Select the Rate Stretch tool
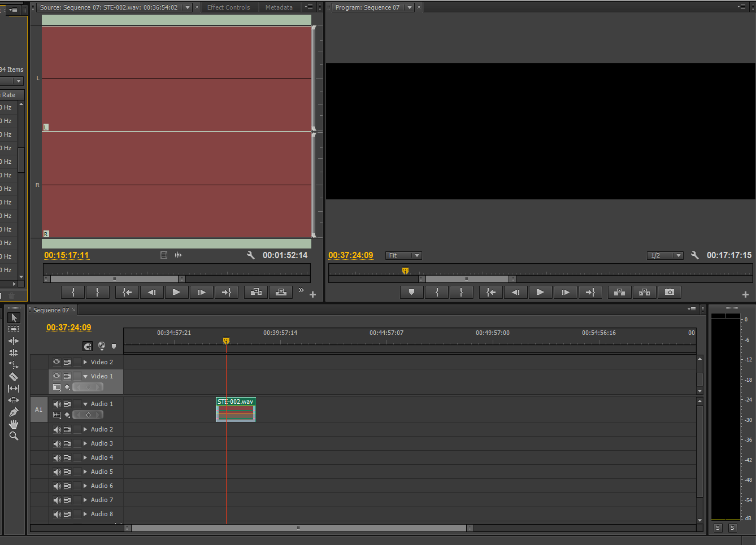The width and height of the screenshot is (756, 545). 14,365
